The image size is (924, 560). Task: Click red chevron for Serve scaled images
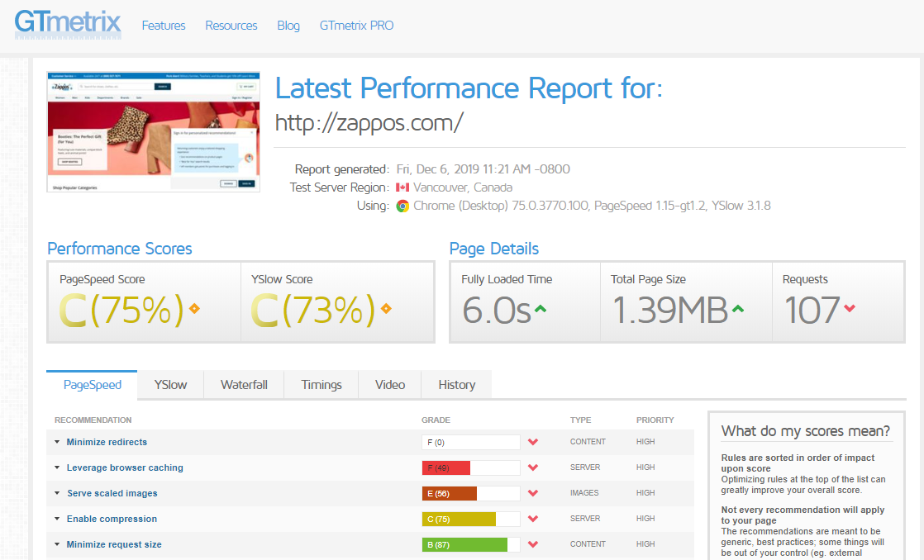point(533,493)
